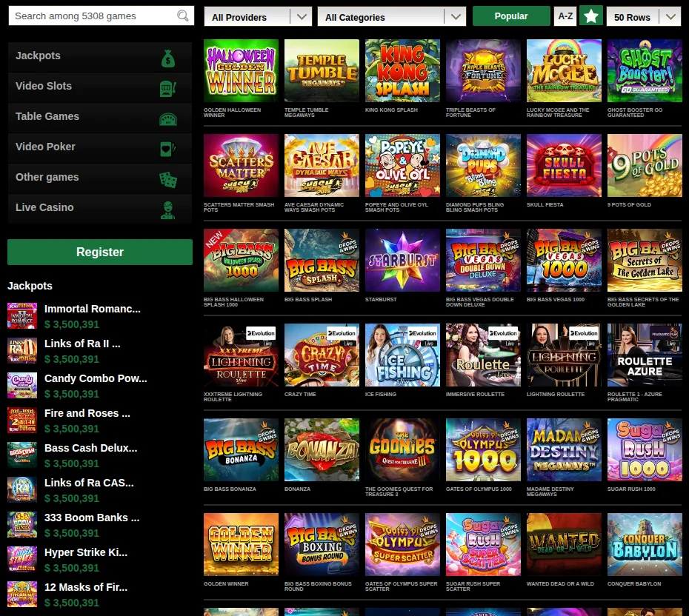
Task: Open Big Bass Boxing Bonus Round thumbnail
Action: tap(322, 545)
